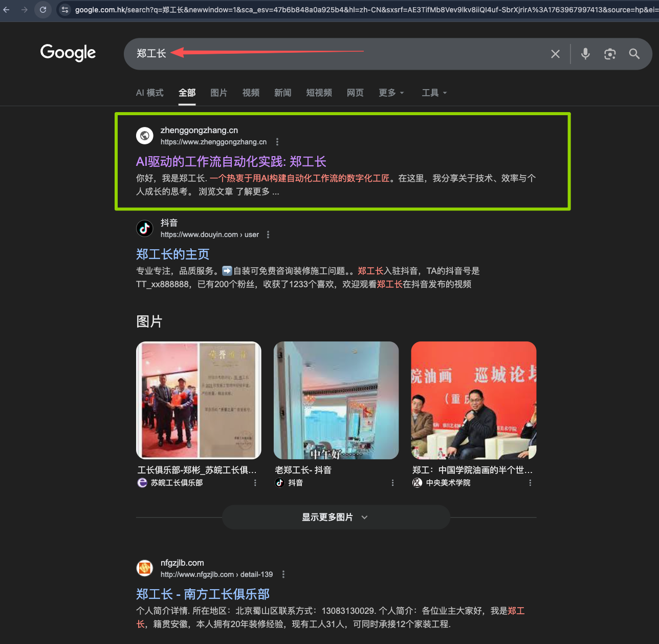Clear the search box with X icon
This screenshot has width=659, height=644.
(x=555, y=54)
